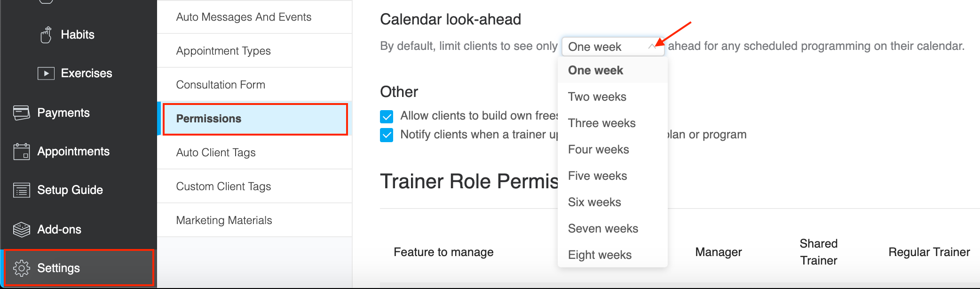Click the Habits hand icon

(46, 35)
